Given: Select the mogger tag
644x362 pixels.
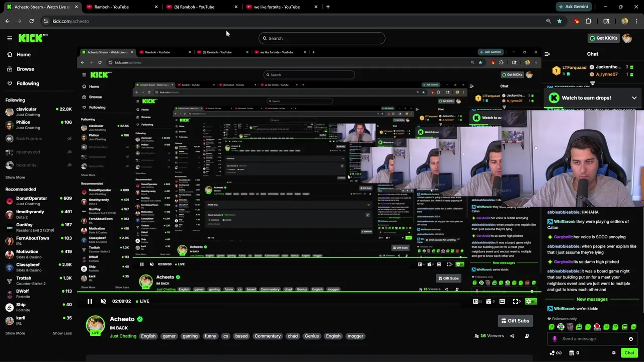Looking at the screenshot, I should [355, 336].
